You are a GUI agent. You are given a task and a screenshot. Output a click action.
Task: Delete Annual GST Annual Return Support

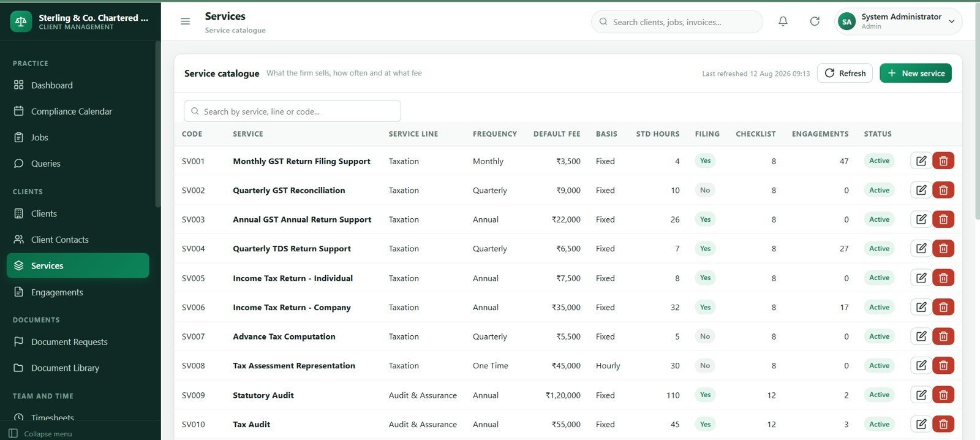click(943, 219)
